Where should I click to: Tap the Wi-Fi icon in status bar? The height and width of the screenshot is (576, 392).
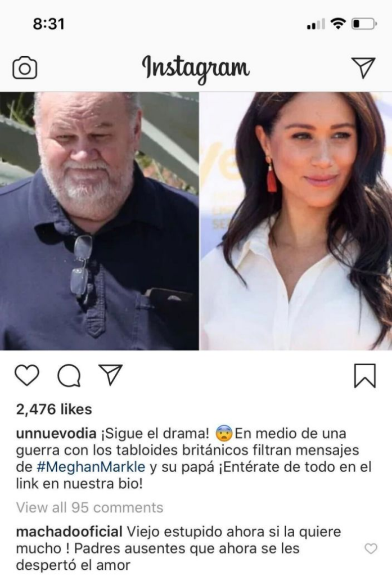click(x=338, y=24)
